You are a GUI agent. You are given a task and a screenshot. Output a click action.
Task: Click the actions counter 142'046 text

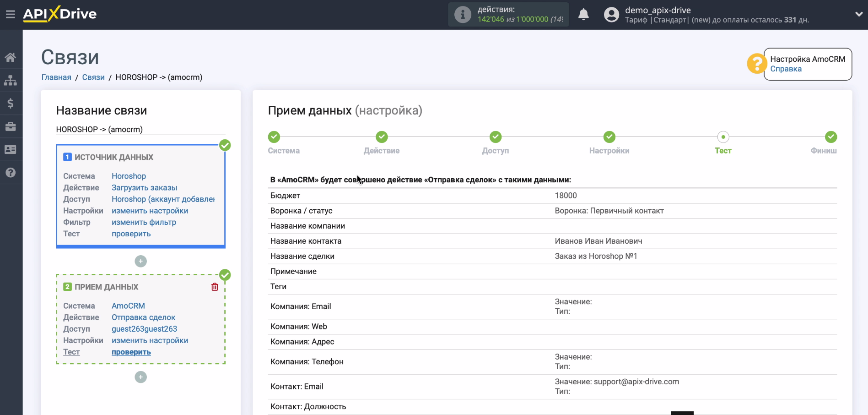[491, 19]
